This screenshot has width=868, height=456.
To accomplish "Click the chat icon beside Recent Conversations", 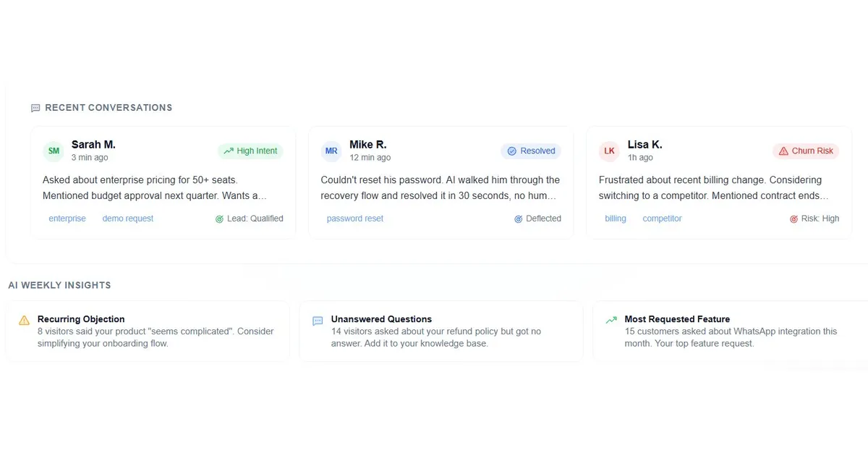I will [35, 108].
